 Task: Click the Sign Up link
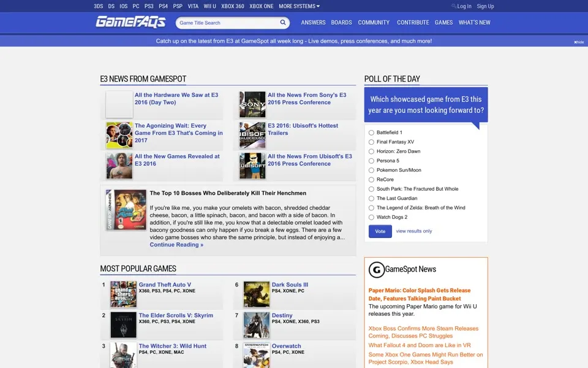(485, 6)
